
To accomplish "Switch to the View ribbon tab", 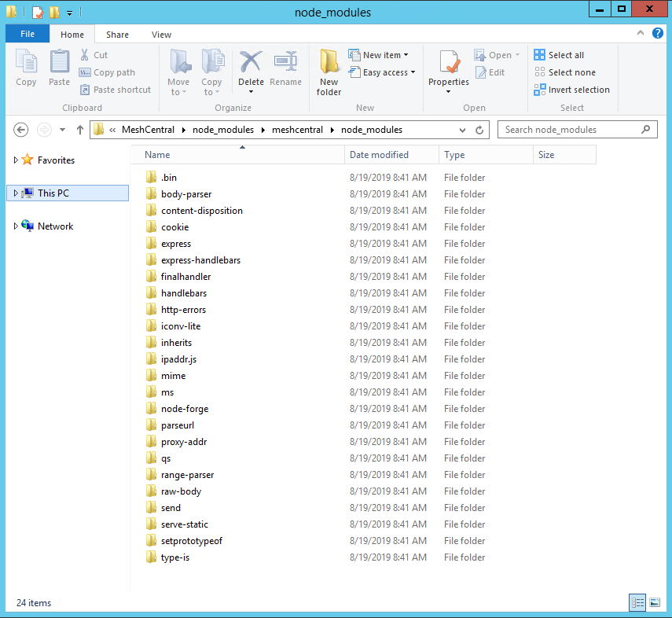I will tap(161, 35).
